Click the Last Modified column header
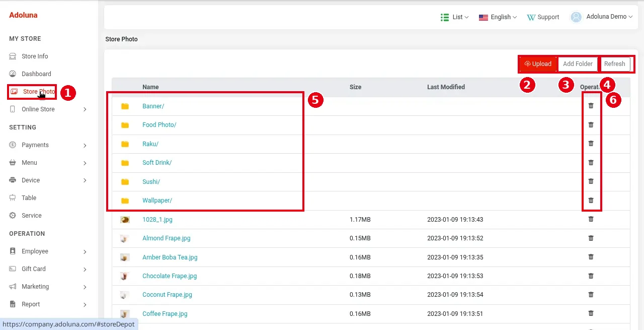 point(446,87)
